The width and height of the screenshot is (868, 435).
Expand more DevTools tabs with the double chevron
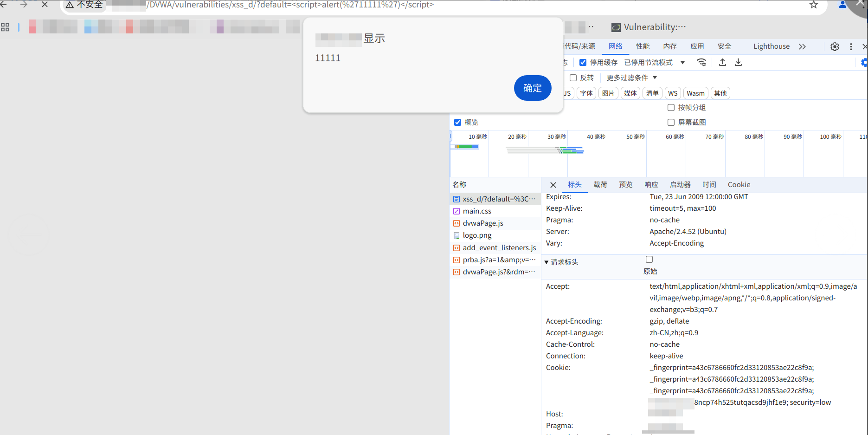tap(802, 46)
